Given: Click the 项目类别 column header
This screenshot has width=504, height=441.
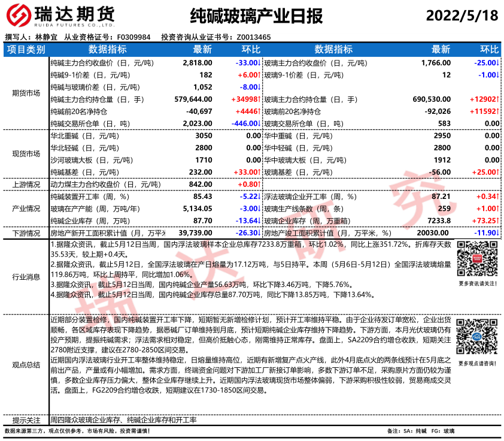Looking at the screenshot, I should pyautogui.click(x=26, y=49).
